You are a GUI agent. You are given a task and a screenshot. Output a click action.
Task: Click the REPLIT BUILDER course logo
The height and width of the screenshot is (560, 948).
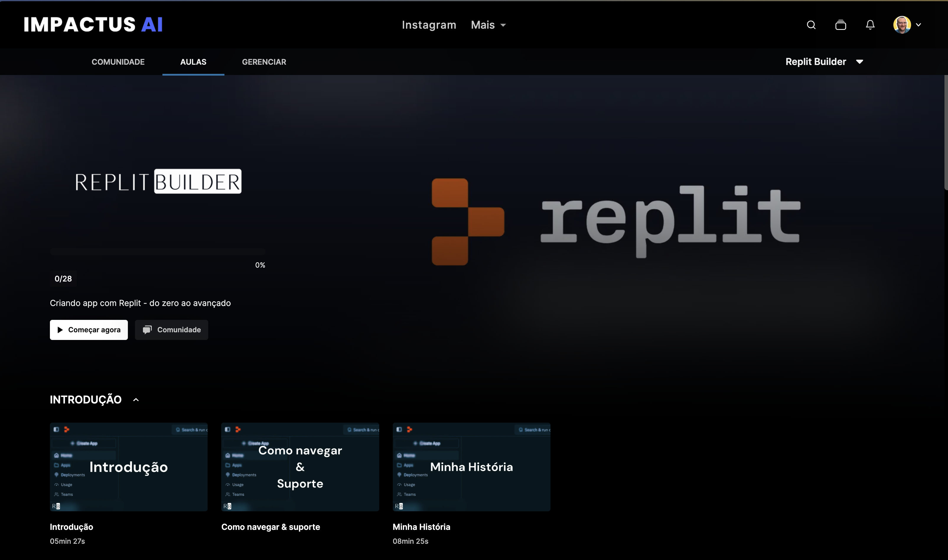(158, 182)
